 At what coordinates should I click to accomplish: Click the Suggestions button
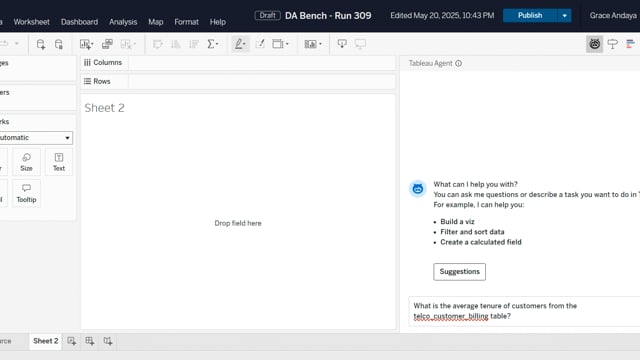(x=460, y=272)
